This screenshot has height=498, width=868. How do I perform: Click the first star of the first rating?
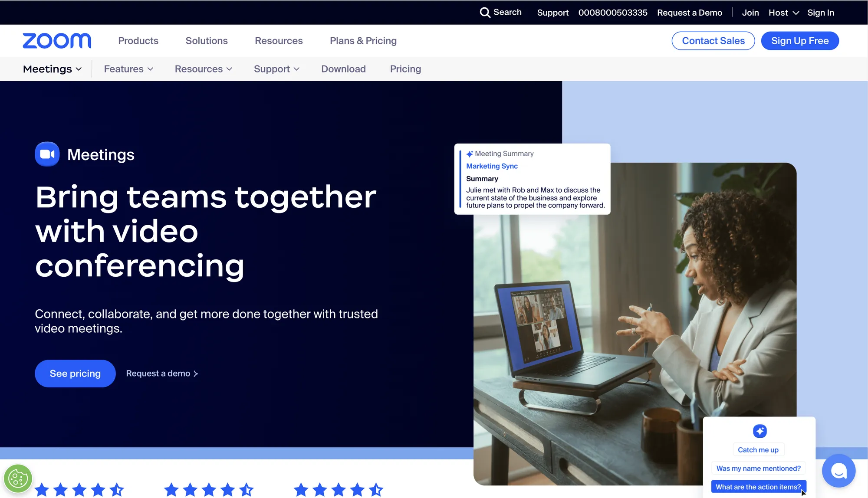(42, 490)
